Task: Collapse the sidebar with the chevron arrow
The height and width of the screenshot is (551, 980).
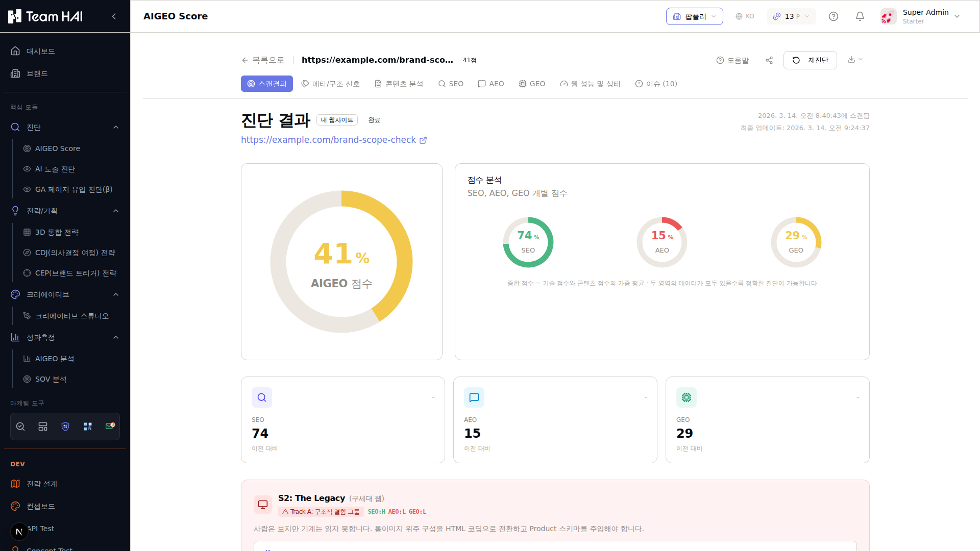Action: click(114, 16)
